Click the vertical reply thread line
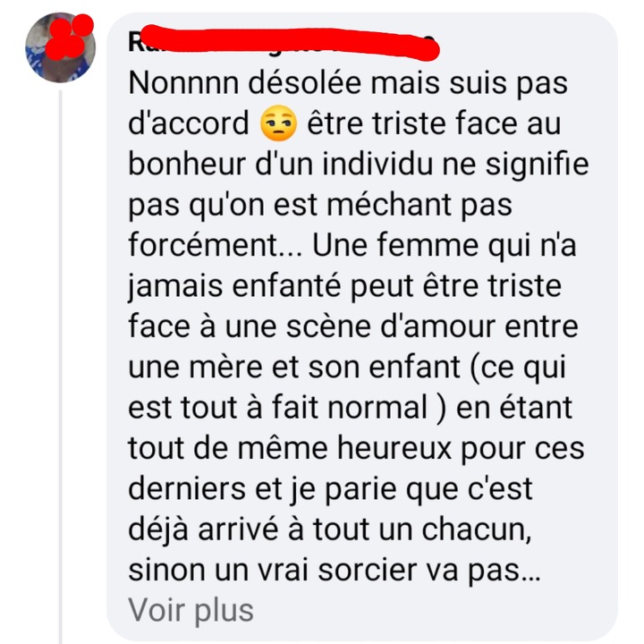Image resolution: width=644 pixels, height=644 pixels. [61, 366]
